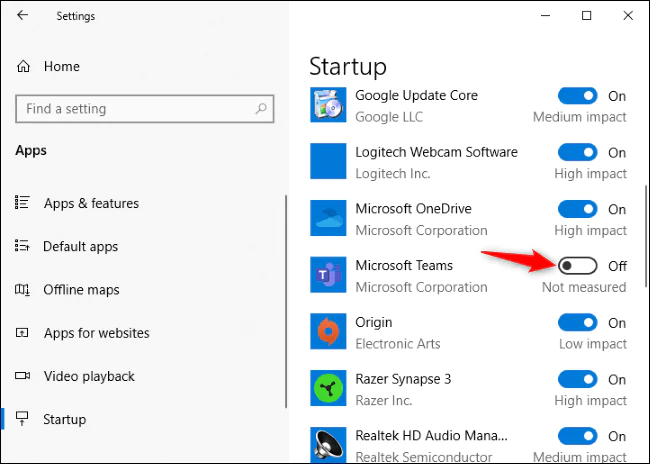Select Default apps in sidebar
Screen dimensions: 650x464
click(x=80, y=246)
